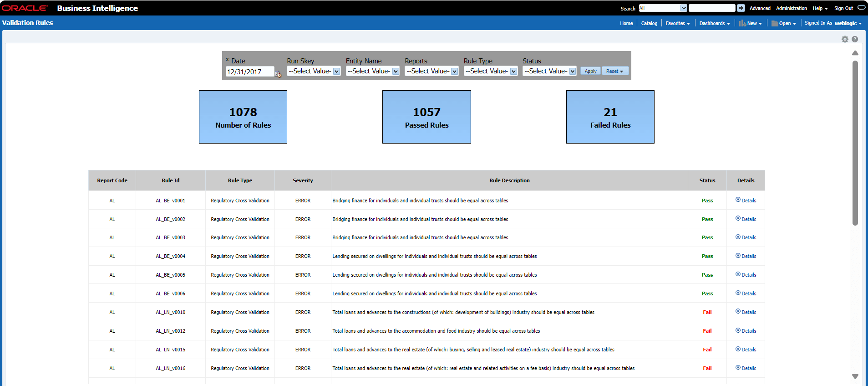Open the Administration link

tap(792, 8)
